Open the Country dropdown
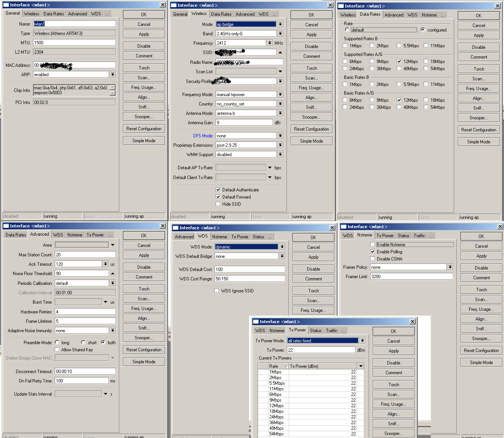504x438 pixels. 280,104
